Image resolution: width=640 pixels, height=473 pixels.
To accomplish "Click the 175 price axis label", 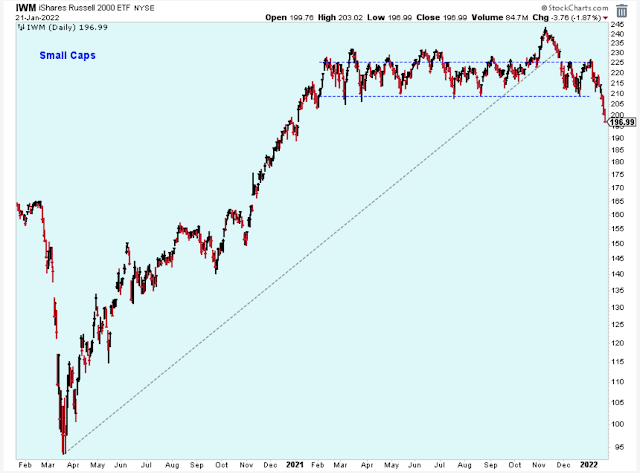I will coord(617,175).
